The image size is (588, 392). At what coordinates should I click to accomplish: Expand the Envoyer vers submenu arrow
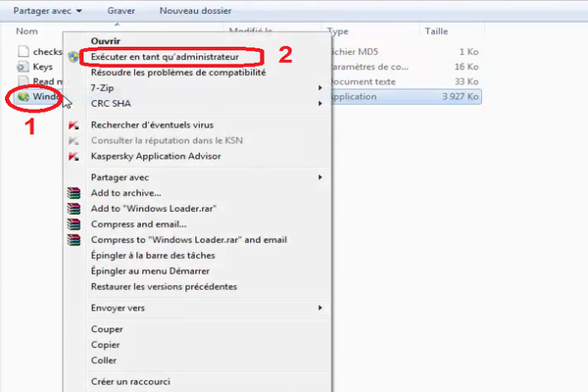click(319, 308)
